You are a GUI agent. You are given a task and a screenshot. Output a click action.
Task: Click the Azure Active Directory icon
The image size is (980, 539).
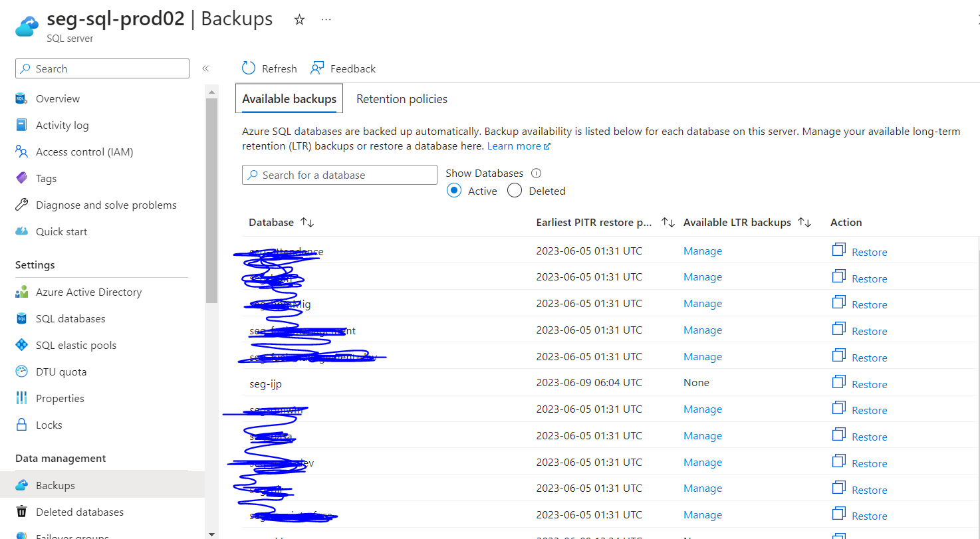tap(21, 292)
